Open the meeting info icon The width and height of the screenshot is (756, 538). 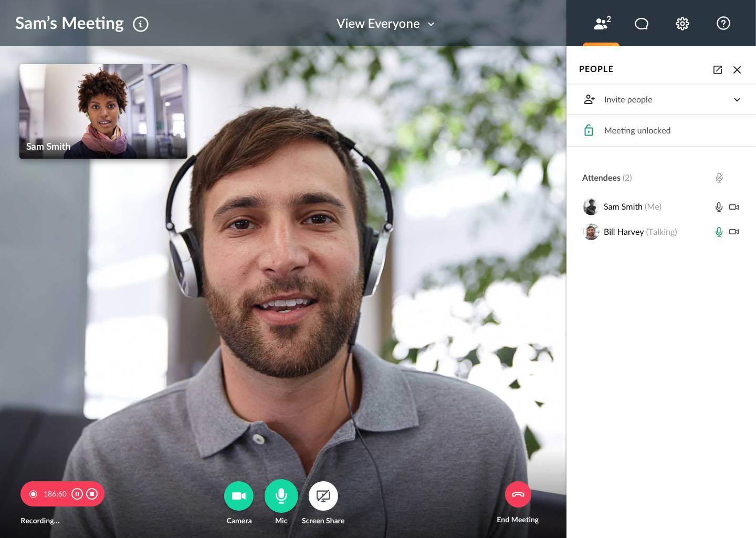(141, 24)
